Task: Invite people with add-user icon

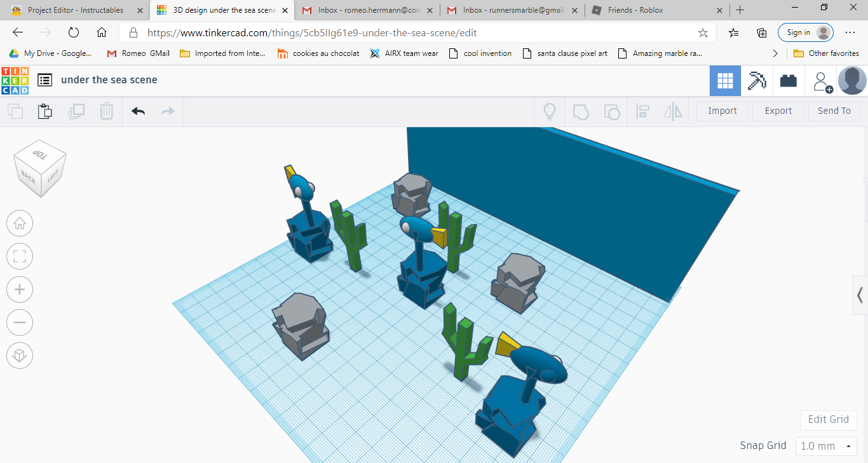Action: click(x=823, y=81)
